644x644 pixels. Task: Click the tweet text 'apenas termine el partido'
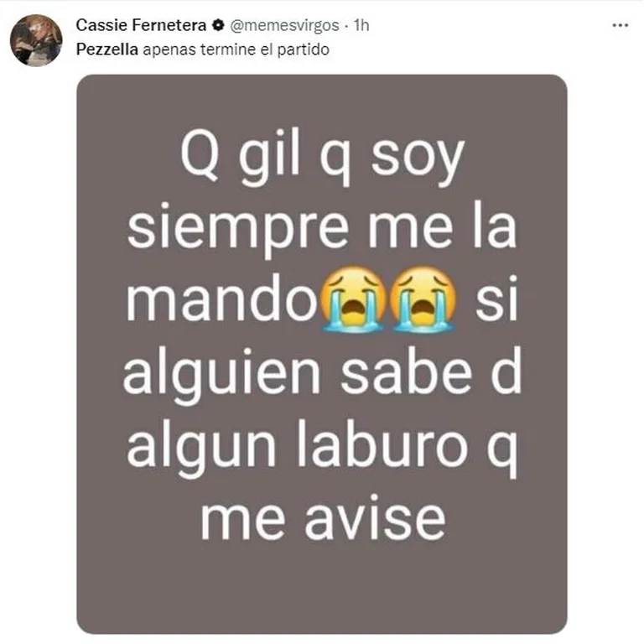[236, 49]
